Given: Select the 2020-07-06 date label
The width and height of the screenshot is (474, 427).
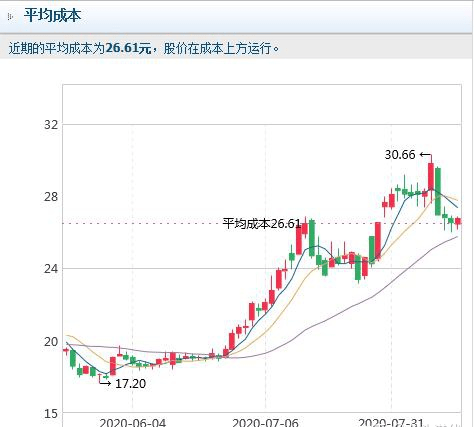Looking at the screenshot, I should 265,423.
